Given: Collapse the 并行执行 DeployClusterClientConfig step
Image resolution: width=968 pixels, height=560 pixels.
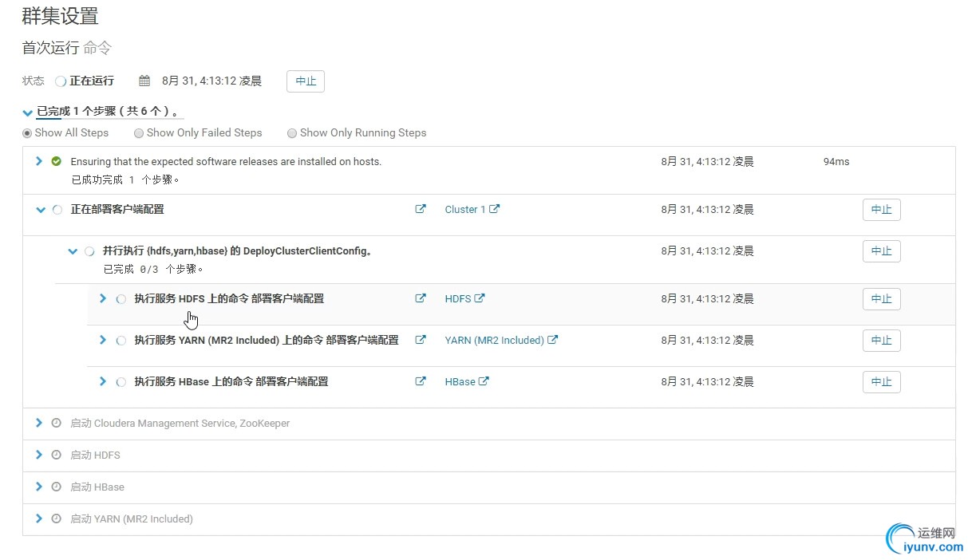Looking at the screenshot, I should 73,251.
